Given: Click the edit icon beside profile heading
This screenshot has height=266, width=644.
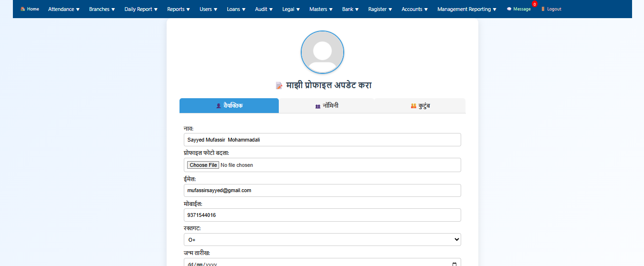Looking at the screenshot, I should coord(279,86).
